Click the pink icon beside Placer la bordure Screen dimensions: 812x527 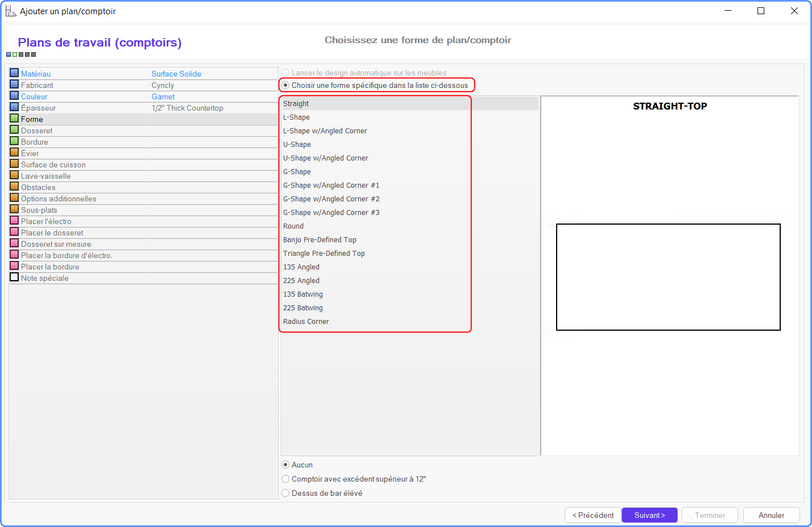click(x=14, y=266)
